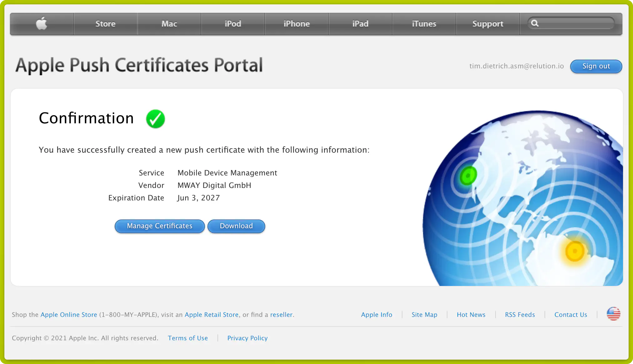The image size is (633, 364).
Task: Open the RSS Feeds footer link
Action: pos(520,315)
